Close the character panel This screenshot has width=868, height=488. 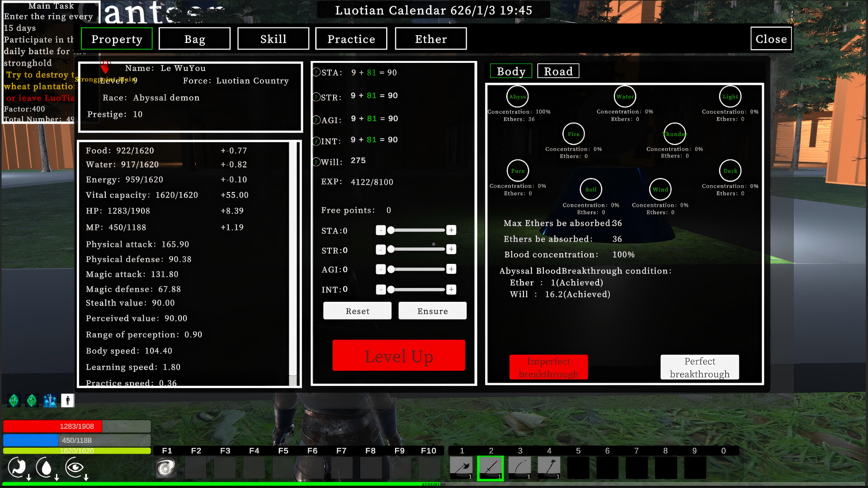coord(771,39)
